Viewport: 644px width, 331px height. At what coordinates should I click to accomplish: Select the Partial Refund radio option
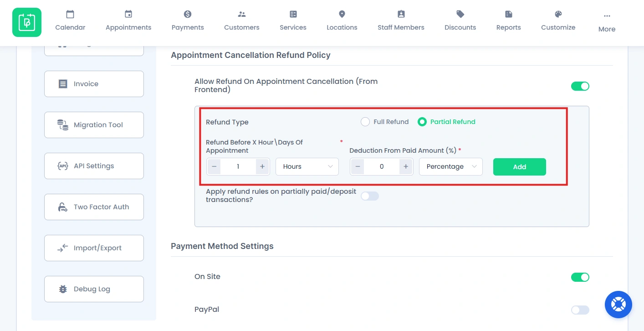pyautogui.click(x=422, y=122)
